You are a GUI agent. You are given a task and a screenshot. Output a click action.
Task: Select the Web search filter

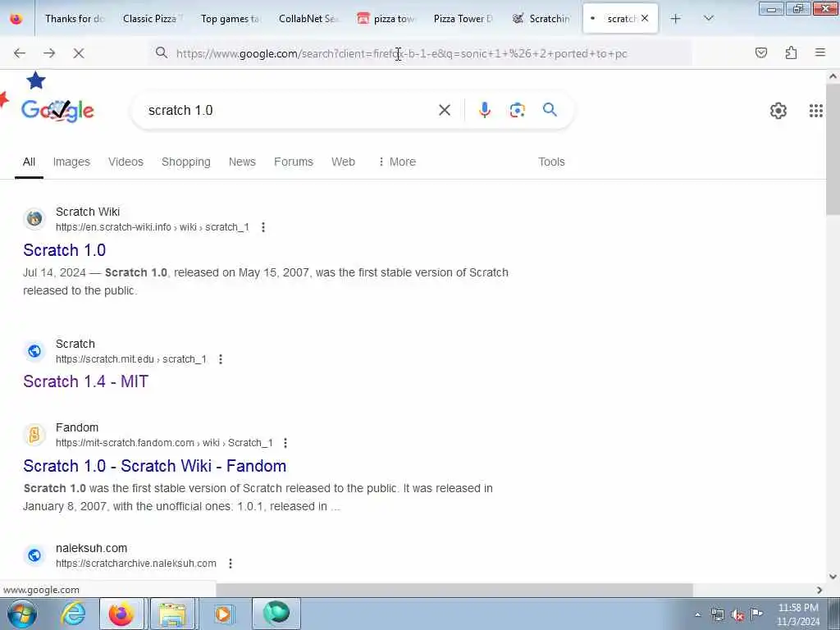343,162
